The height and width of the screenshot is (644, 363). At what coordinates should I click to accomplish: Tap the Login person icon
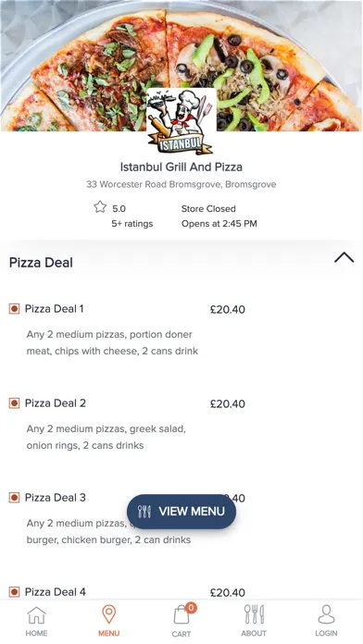tap(326, 614)
